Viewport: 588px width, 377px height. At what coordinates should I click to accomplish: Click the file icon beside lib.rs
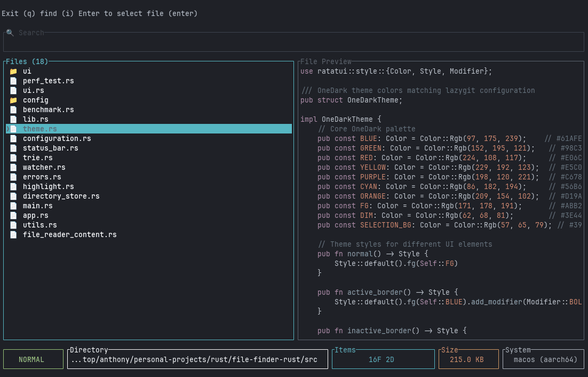(13, 119)
